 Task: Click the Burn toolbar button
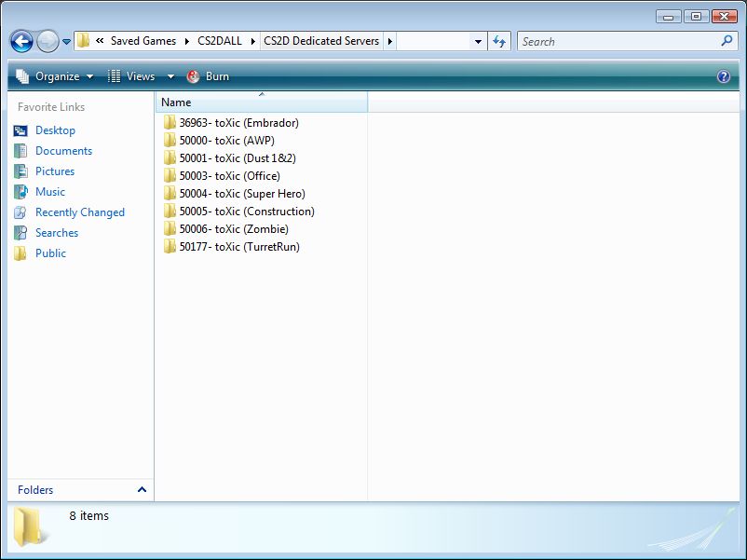[x=208, y=76]
